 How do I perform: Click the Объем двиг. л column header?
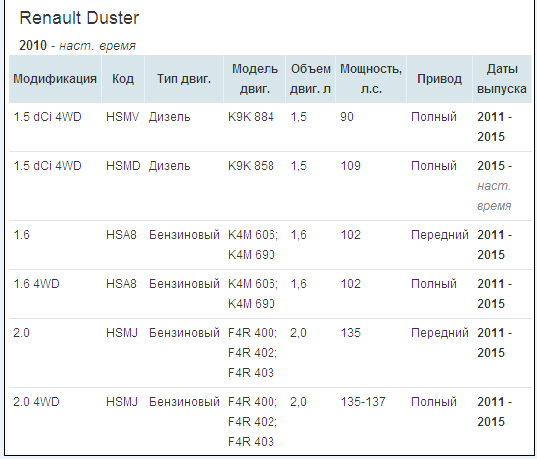point(310,79)
